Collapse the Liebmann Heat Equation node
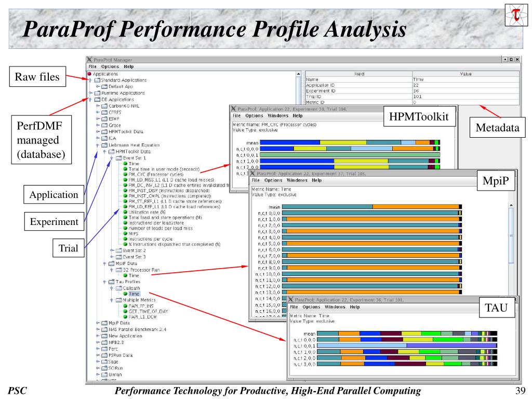This screenshot has height=399, width=532. pos(97,145)
